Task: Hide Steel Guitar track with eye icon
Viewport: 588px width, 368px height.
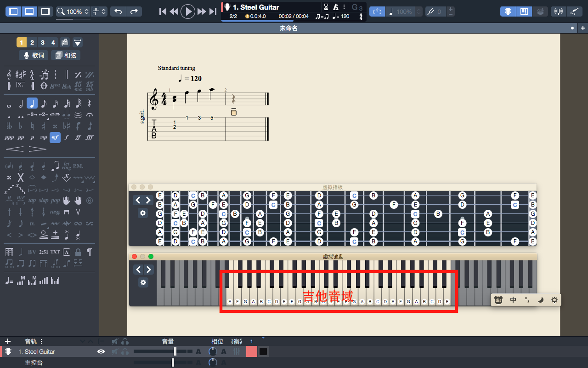Action: coord(101,351)
